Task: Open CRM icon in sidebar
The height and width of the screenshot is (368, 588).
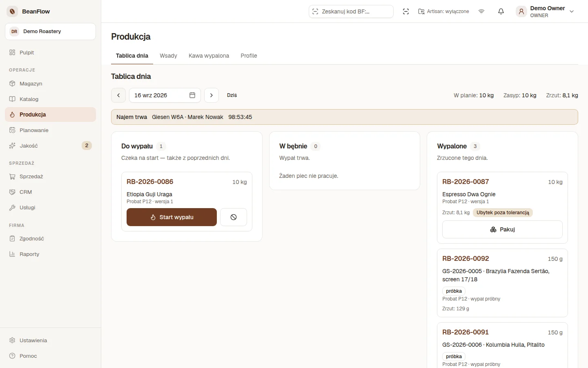Action: pos(12,192)
